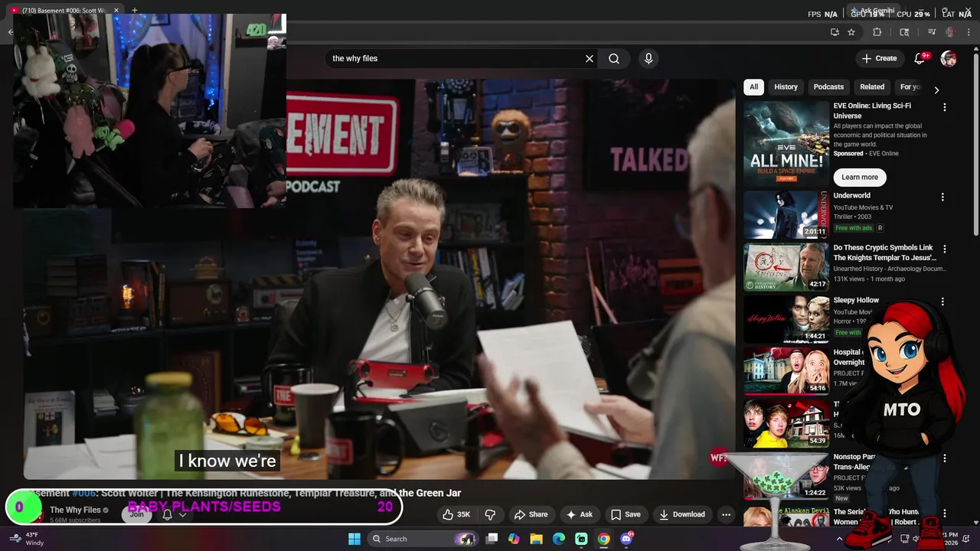Click the YouTube search magnifier button
This screenshot has height=551, width=980.
point(614,58)
